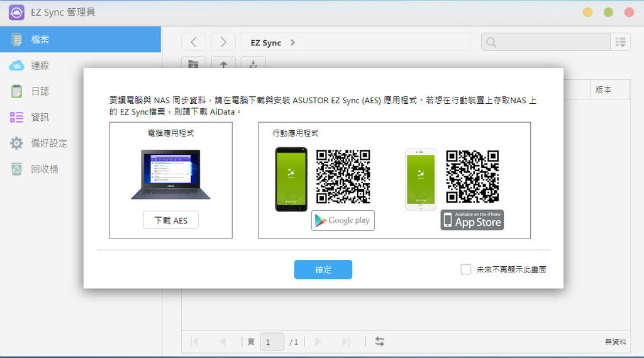Click the 偏好設定 gear icon
The width and height of the screenshot is (644, 358).
(16, 143)
